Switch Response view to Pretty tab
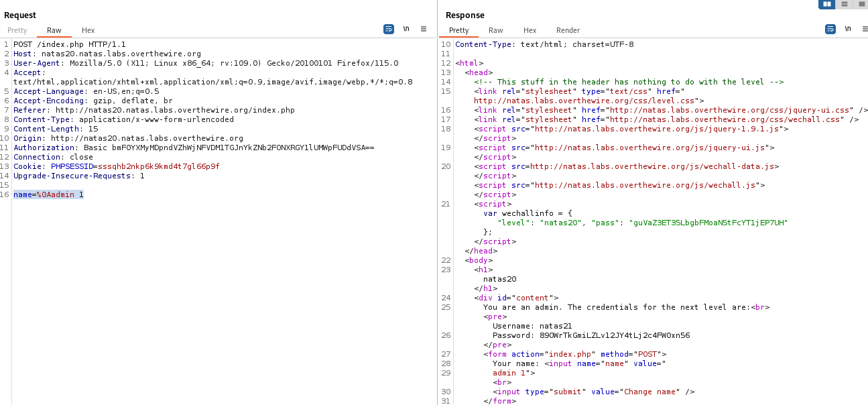 point(459,30)
